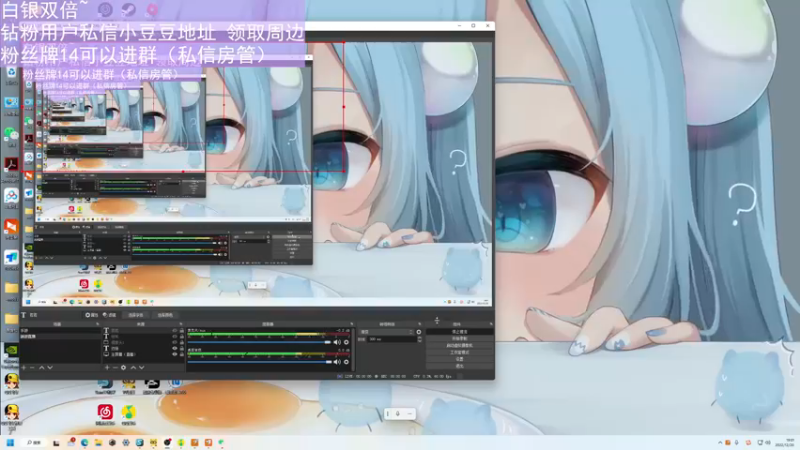Open transition properties gear beside transition dropdown
Image resolution: width=800 pixels, height=450 pixels.
click(419, 332)
